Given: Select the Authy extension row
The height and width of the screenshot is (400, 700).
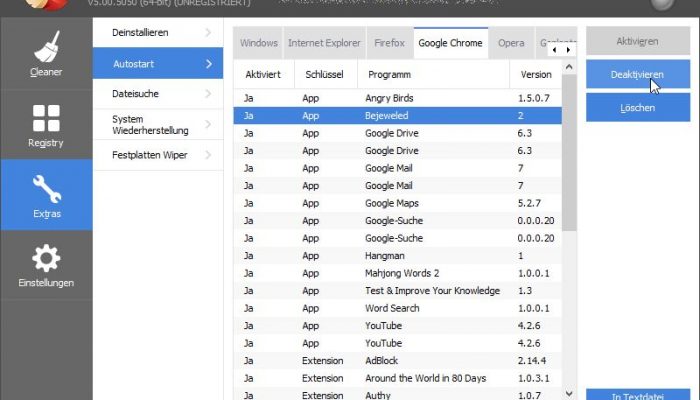Looking at the screenshot, I should 397,395.
